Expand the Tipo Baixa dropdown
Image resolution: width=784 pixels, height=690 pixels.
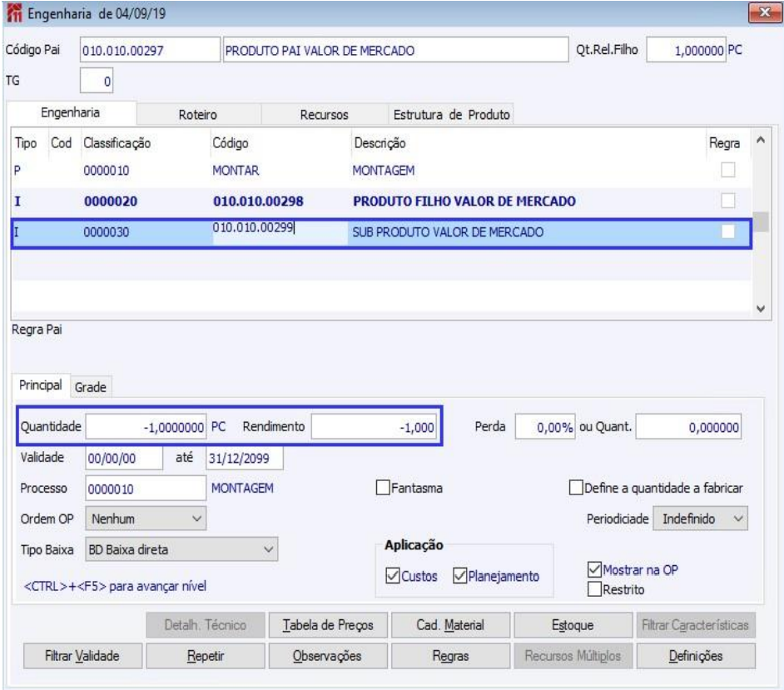tap(181, 549)
